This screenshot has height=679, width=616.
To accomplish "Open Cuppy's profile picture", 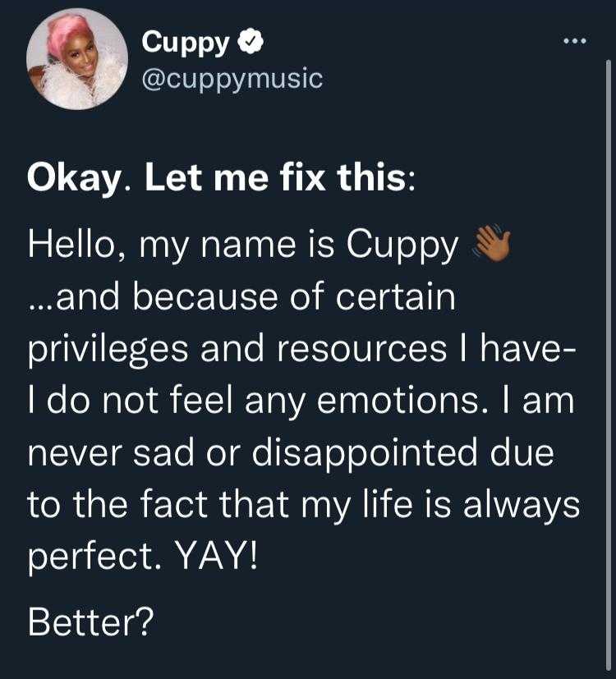I will 76,59.
